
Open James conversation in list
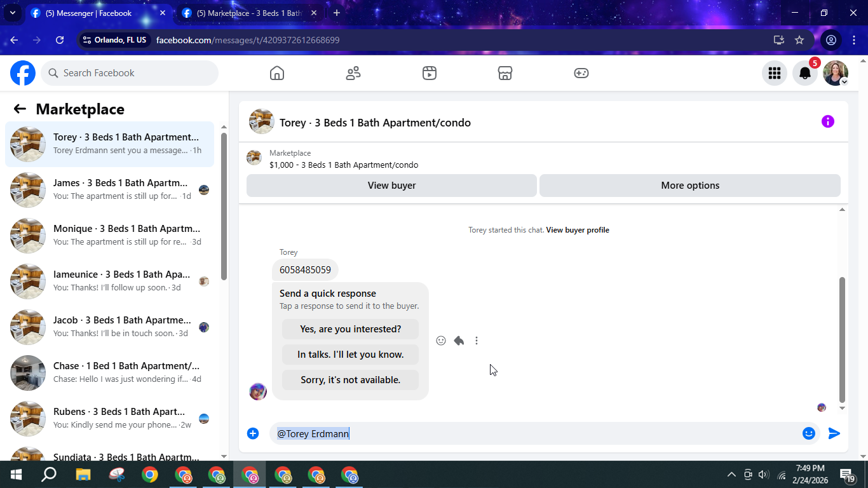click(109, 190)
